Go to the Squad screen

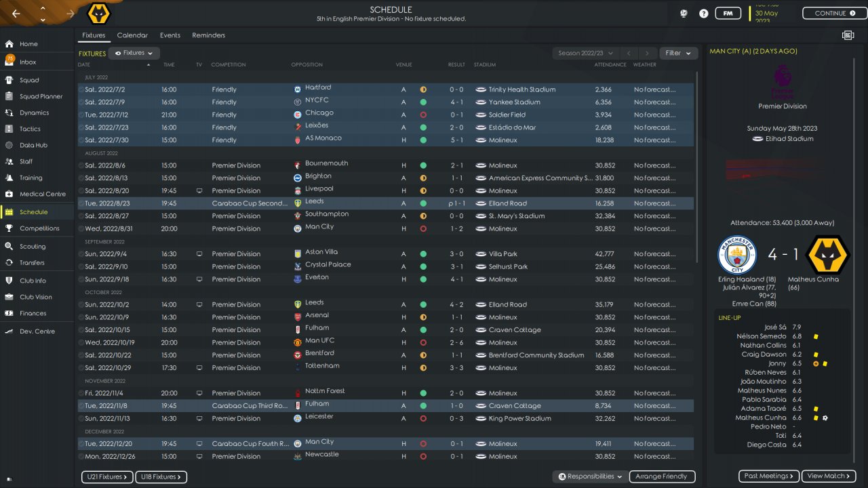coord(29,80)
